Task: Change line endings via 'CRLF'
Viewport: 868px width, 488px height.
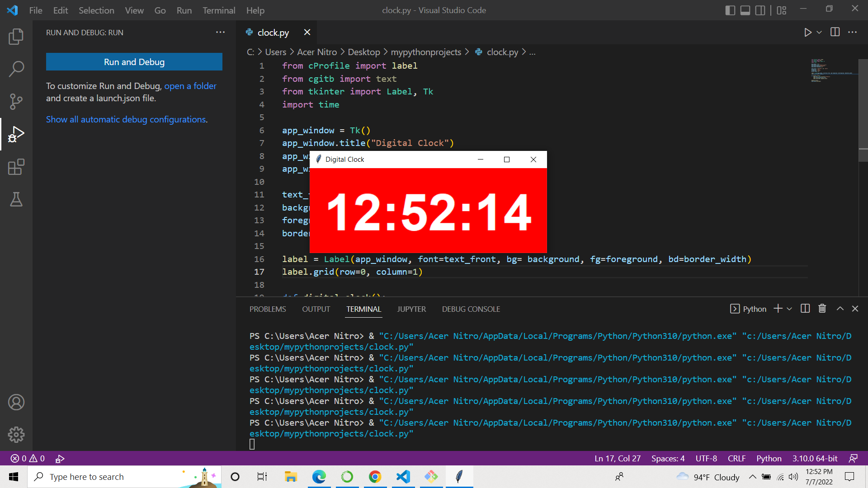Action: (x=736, y=458)
